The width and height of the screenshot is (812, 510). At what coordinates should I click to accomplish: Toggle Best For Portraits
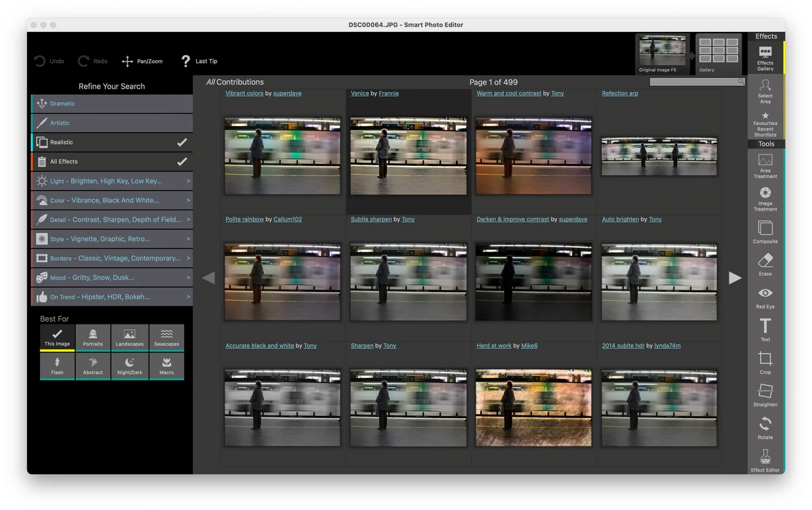(x=93, y=338)
